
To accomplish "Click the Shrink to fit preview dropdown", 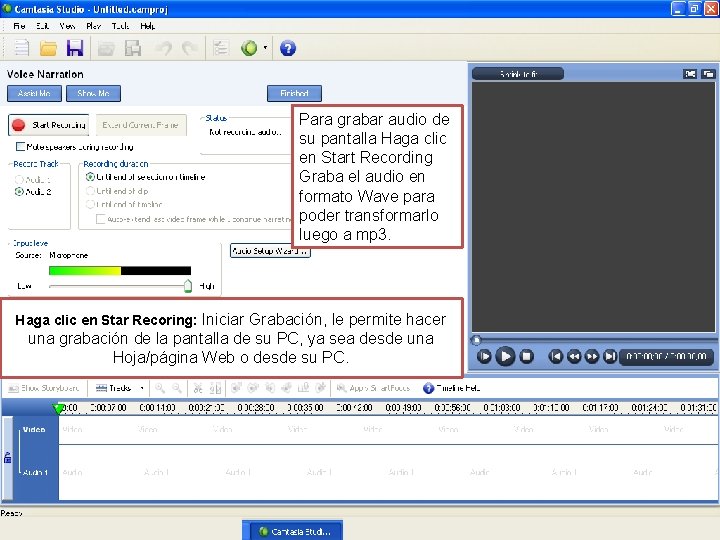I will click(x=518, y=74).
